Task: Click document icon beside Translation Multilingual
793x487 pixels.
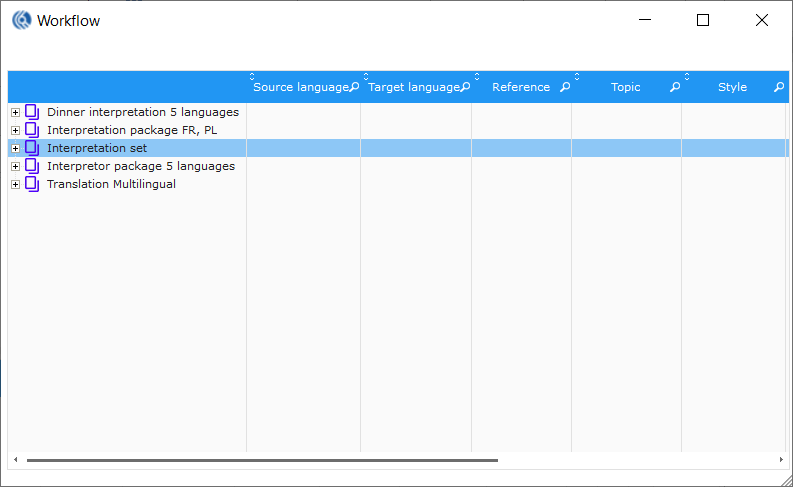Action: click(32, 184)
